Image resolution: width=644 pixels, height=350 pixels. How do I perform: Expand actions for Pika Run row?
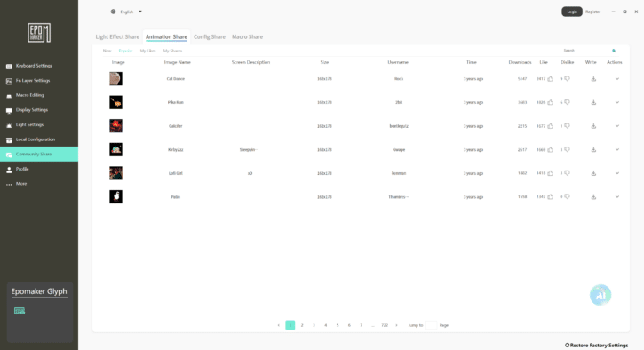pos(616,102)
